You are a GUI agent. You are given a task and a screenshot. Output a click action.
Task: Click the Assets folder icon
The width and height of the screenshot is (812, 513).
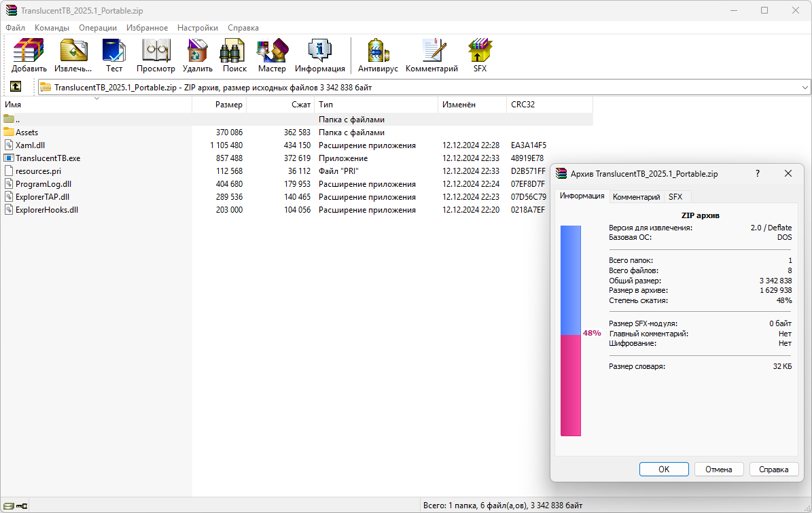click(9, 132)
